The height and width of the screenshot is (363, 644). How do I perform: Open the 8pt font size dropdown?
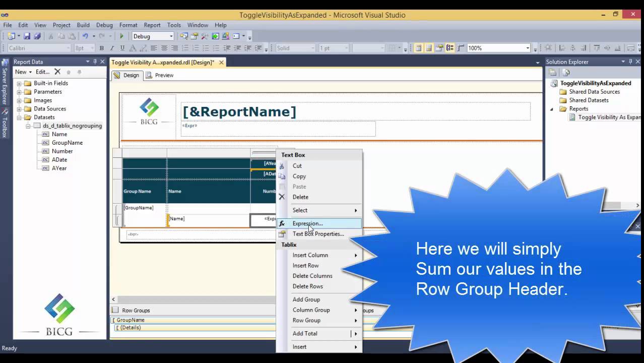coord(92,48)
